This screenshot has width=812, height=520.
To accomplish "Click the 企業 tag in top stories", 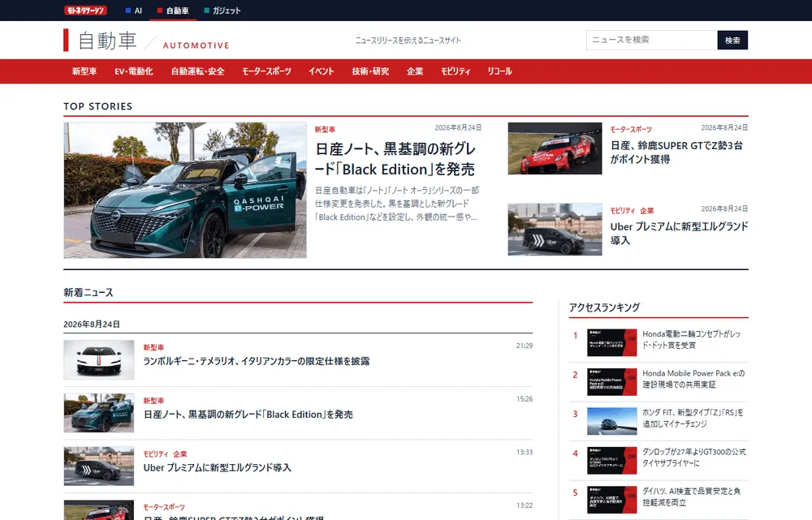I will point(647,211).
